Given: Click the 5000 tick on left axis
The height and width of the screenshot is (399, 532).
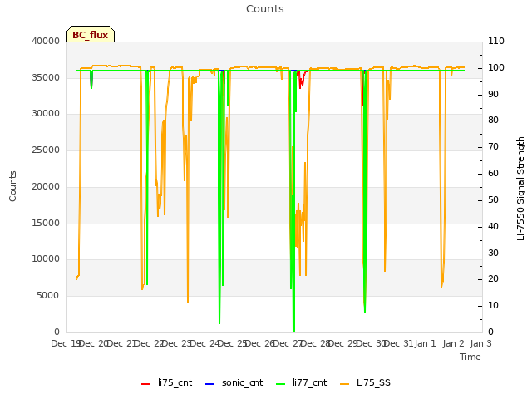Looking at the screenshot, I should pyautogui.click(x=48, y=296).
